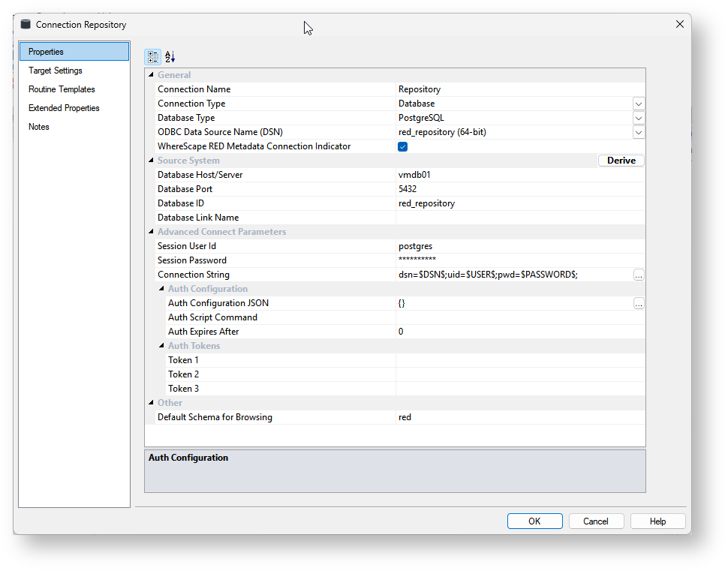The image size is (728, 571).
Task: Click the Connection Repository database icon
Action: [x=26, y=24]
